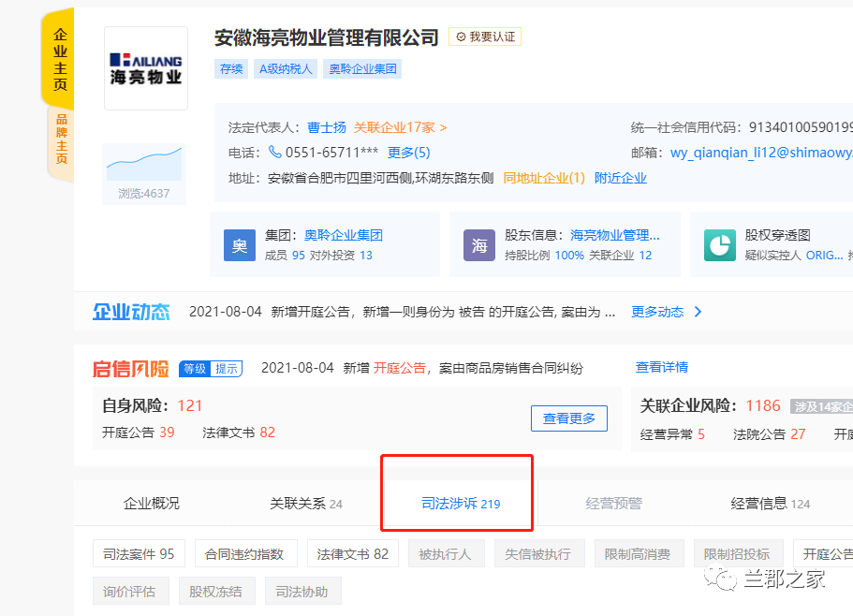Click the 查看更多 button
Screen dimensions: 853x616
[569, 418]
